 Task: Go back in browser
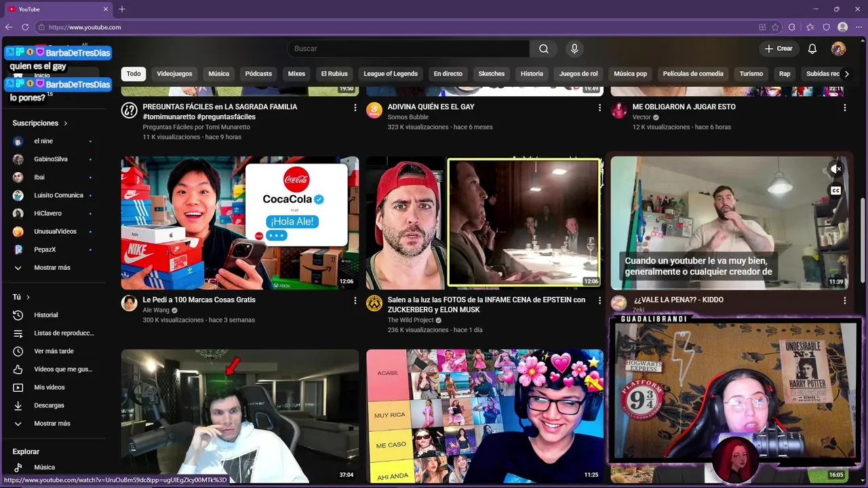(9, 27)
